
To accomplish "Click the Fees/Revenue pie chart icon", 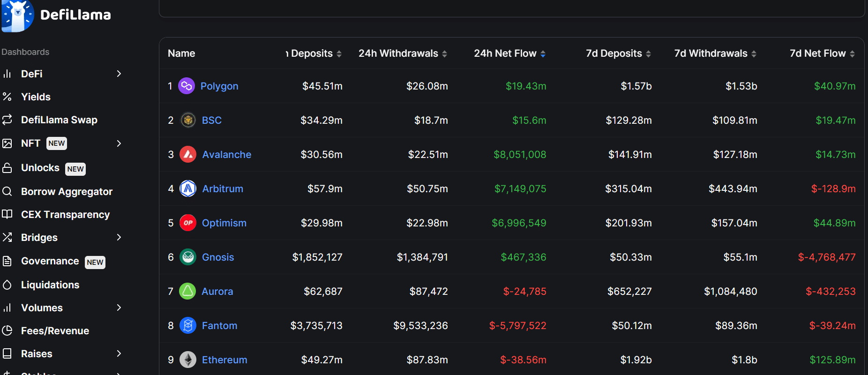I will 7,330.
